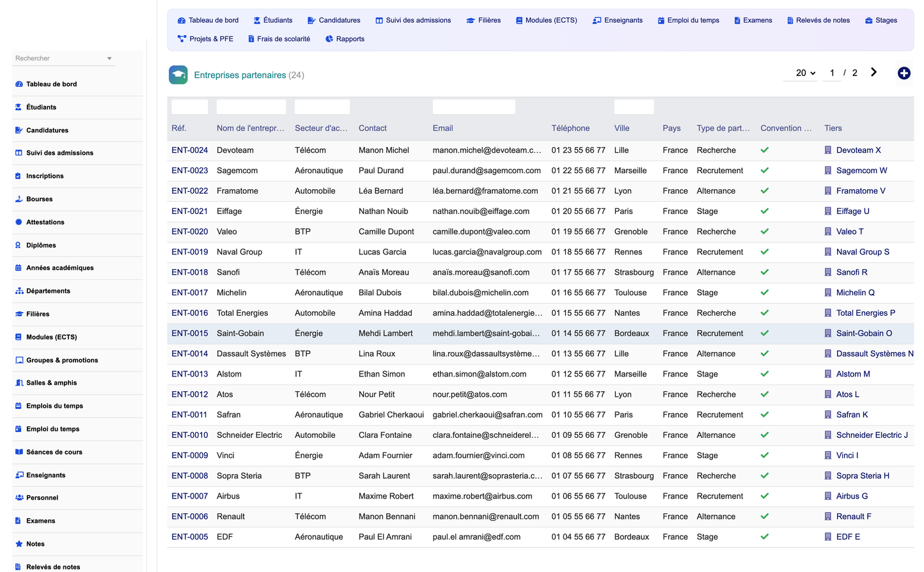
Task: Click the building icon beside Devoteam X
Action: coord(828,150)
